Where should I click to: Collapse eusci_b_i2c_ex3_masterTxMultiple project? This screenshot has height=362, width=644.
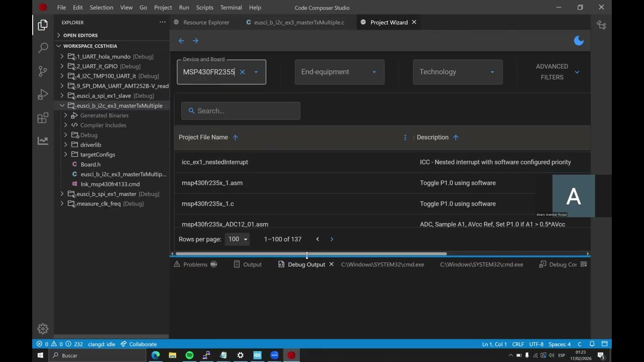62,106
